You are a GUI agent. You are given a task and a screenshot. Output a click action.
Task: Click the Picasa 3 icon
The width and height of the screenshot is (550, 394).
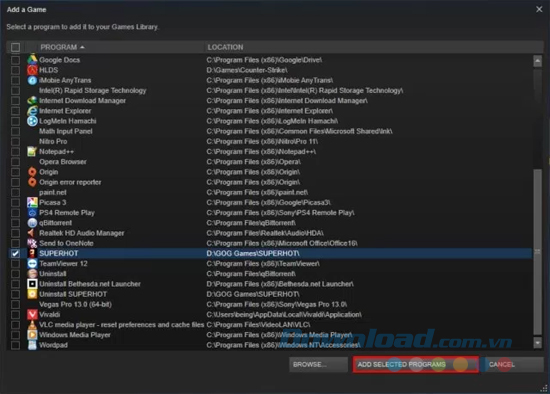[x=32, y=202]
